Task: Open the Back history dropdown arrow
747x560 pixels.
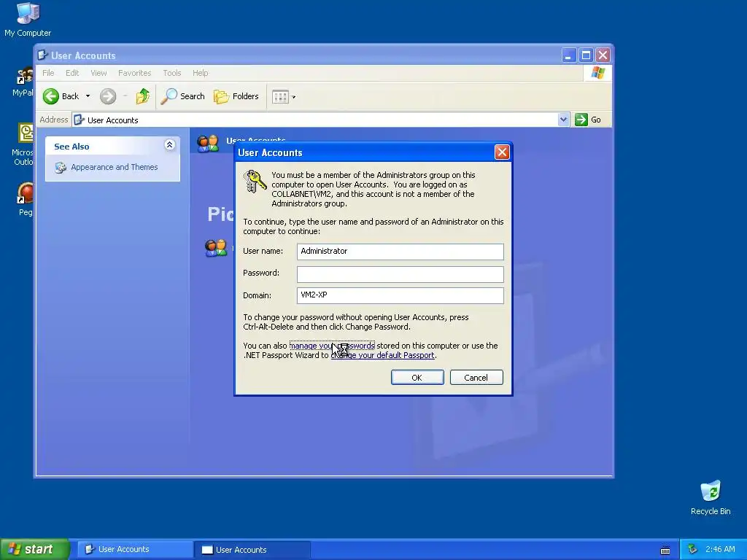Action: 88,96
